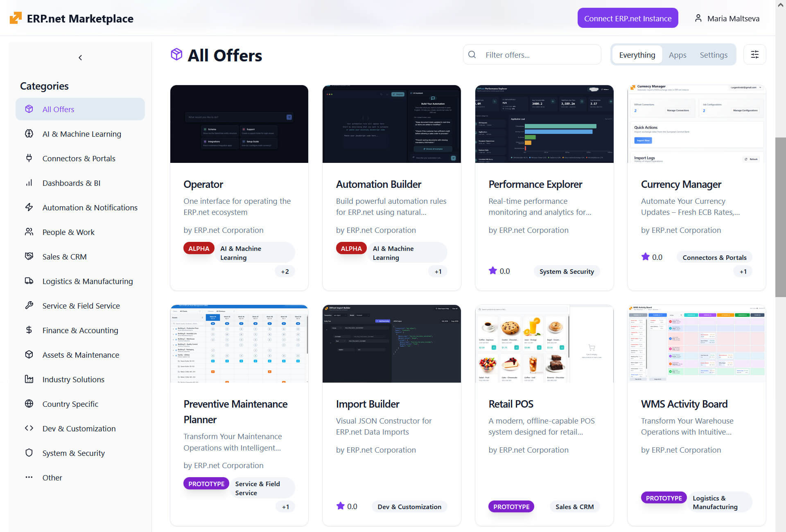Select the Everything filter tab
This screenshot has height=532, width=786.
click(x=637, y=55)
